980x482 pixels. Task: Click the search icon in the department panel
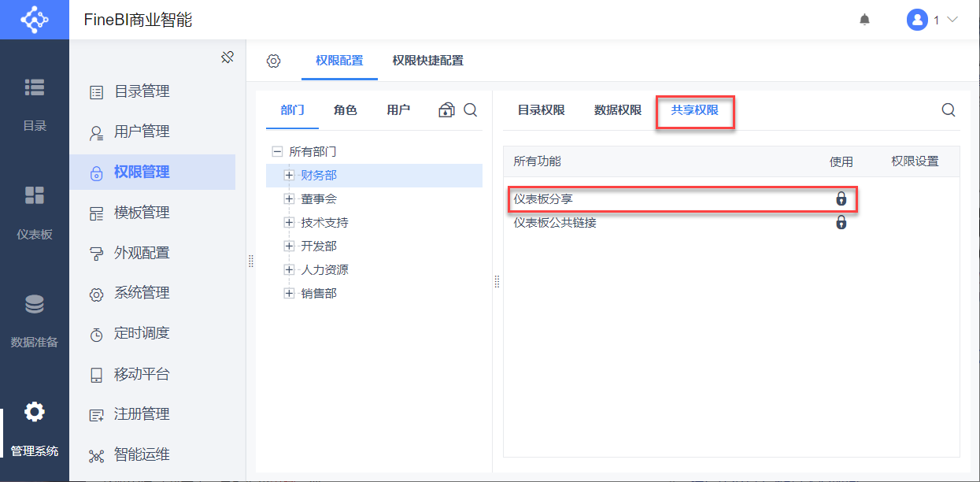[470, 110]
